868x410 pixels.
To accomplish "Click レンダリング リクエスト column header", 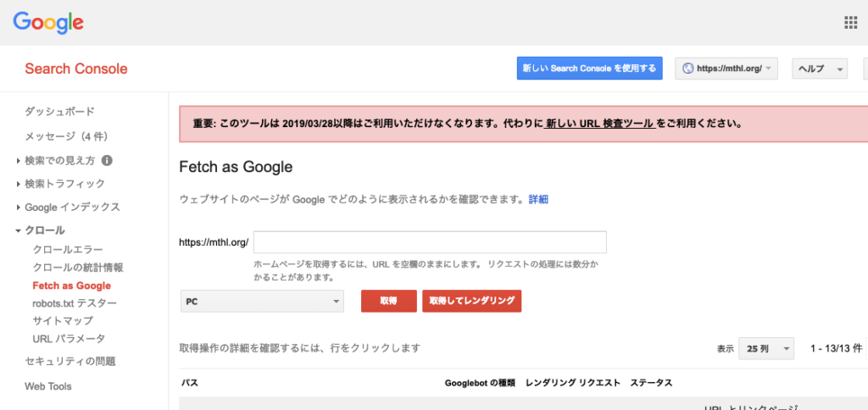I will [573, 383].
